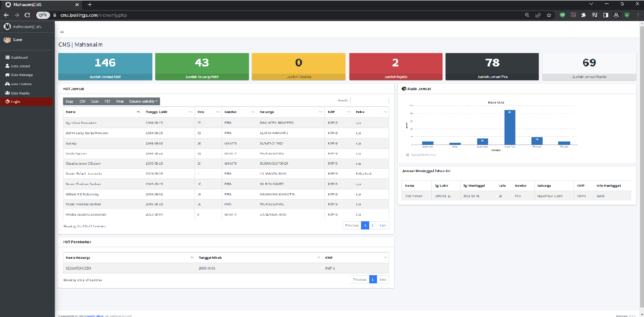Export the table to Excel
The height and width of the screenshot is (317, 644).
(95, 101)
